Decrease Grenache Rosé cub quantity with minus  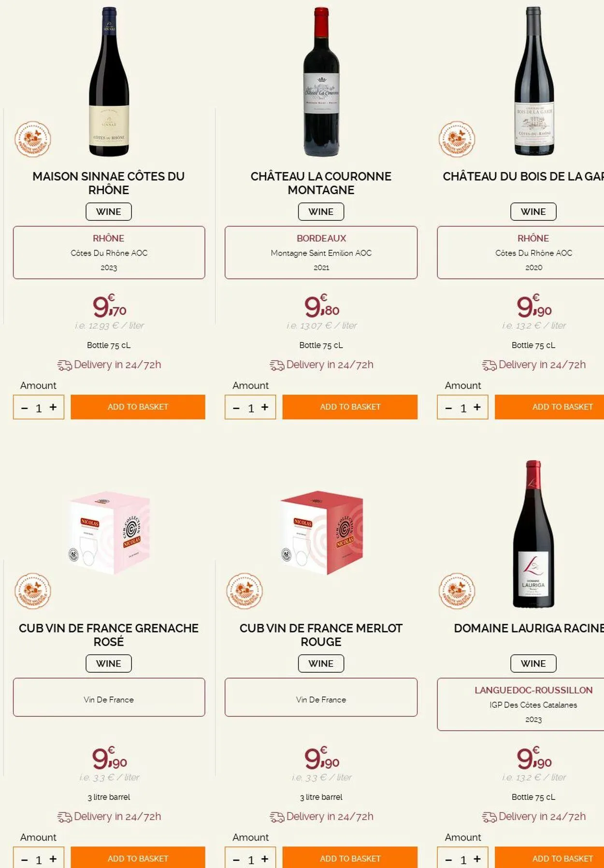25,860
